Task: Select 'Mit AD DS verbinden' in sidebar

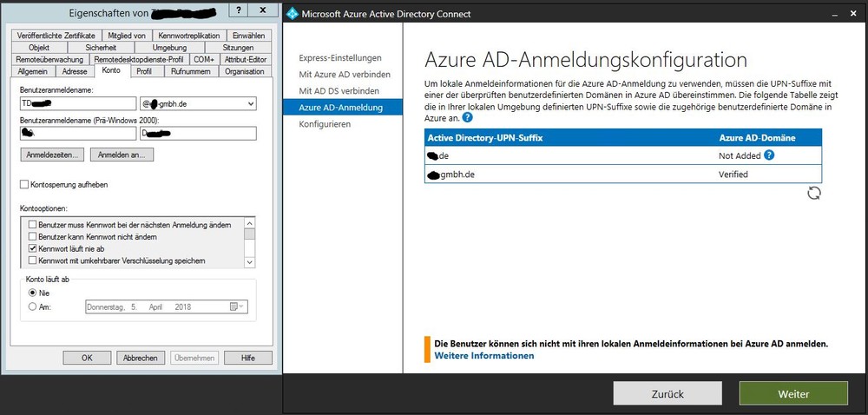Action: pyautogui.click(x=339, y=90)
